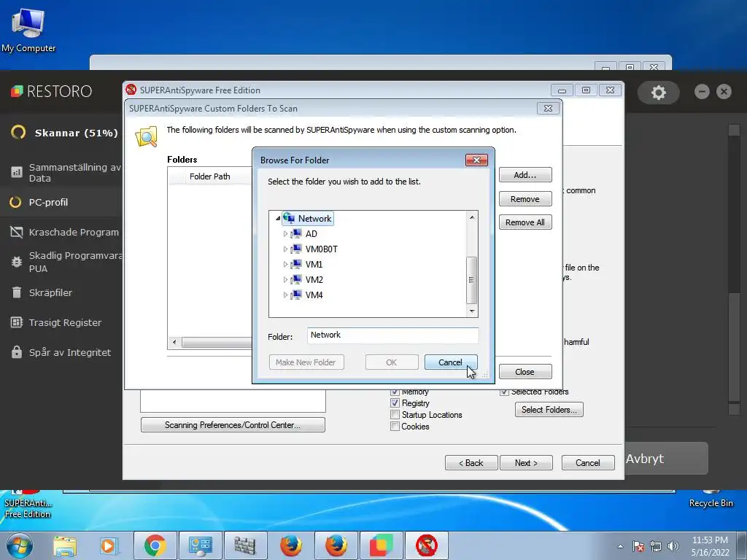747x560 pixels.
Task: Select the PC-profil sidebar item
Action: coord(48,203)
